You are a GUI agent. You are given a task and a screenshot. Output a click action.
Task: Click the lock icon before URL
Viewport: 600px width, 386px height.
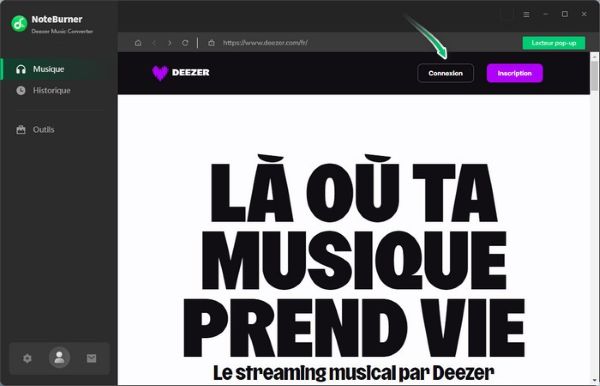pos(211,43)
